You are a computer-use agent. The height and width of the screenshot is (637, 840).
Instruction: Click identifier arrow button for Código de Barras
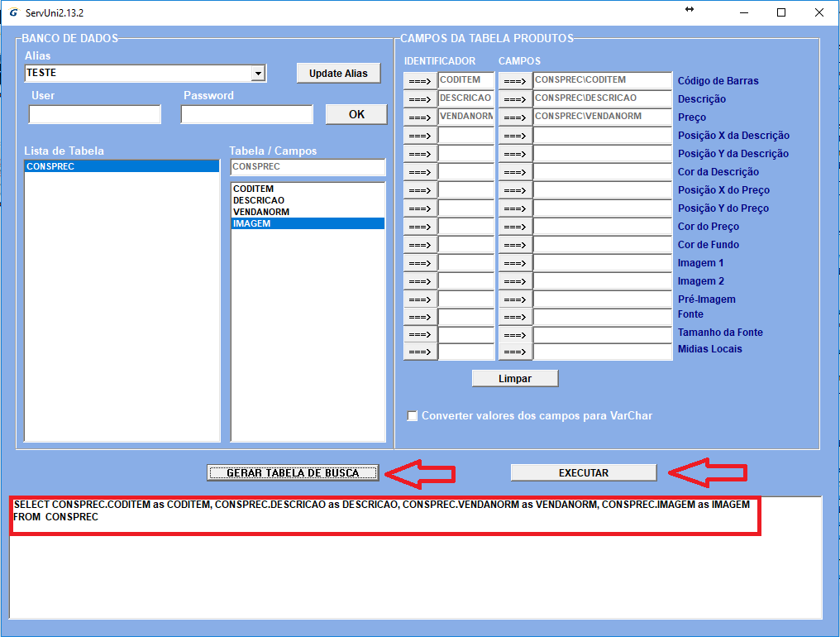420,81
